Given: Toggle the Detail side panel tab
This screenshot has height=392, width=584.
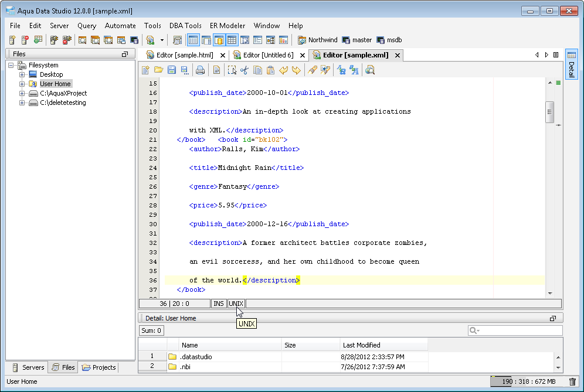Looking at the screenshot, I should 571,66.
